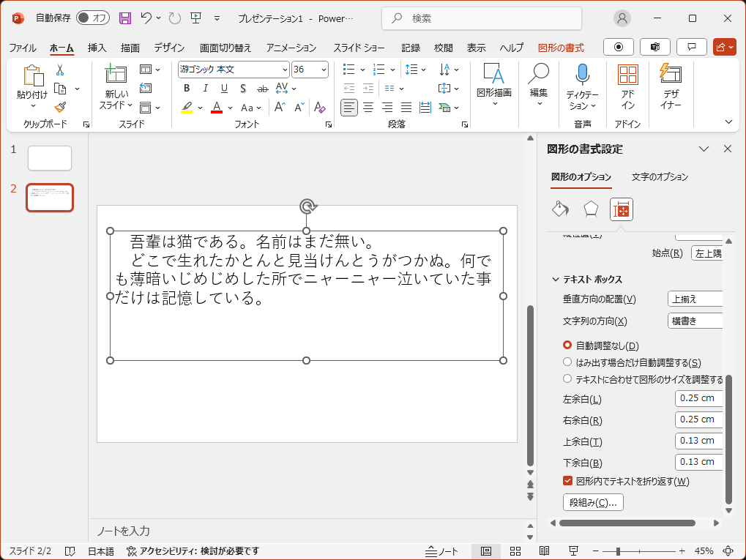Screen dimensions: 746x560
Task: Switch to Slide Sorter view icon
Action: (x=515, y=551)
